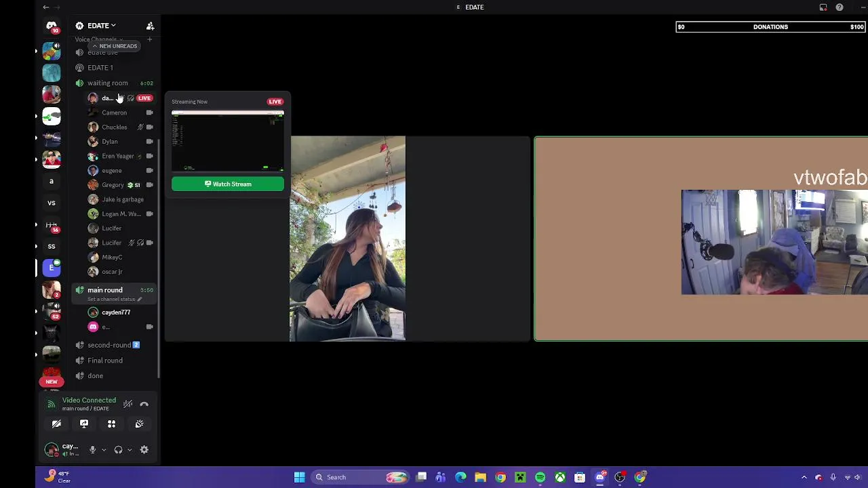This screenshot has width=868, height=488.
Task: Open the invite people icon
Action: 150,26
